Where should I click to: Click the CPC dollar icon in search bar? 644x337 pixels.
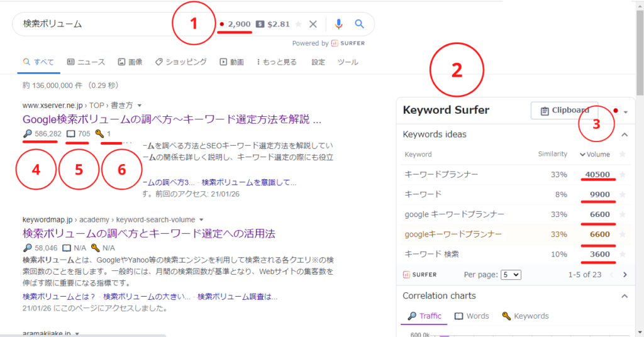[x=260, y=25]
